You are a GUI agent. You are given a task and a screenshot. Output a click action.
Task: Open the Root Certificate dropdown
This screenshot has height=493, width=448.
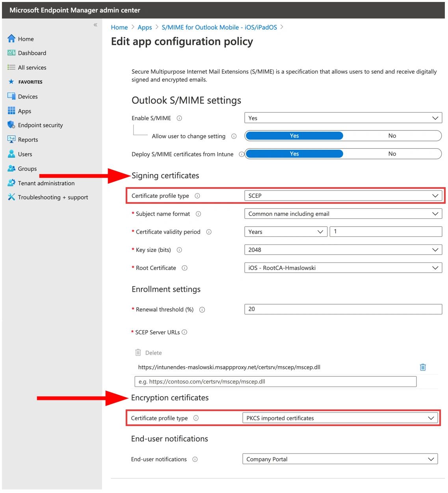coord(343,268)
